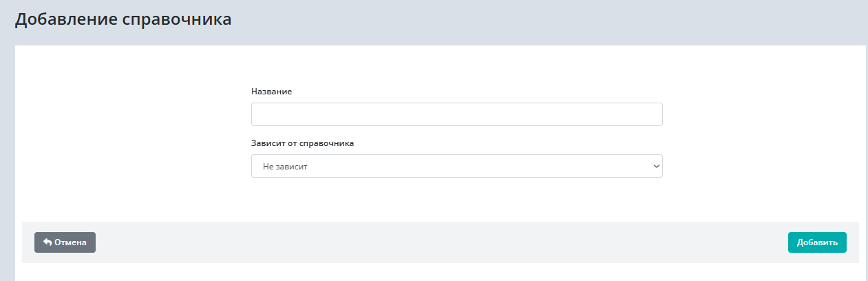This screenshot has width=868, height=281.
Task: Click the Добавление справочника page heading
Action: pyautogui.click(x=123, y=19)
